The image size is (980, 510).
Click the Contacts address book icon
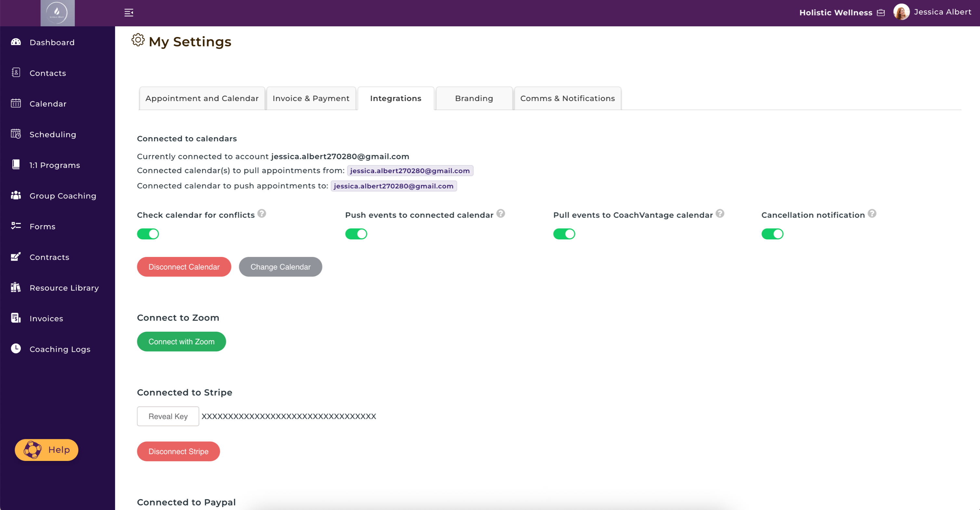pos(16,72)
